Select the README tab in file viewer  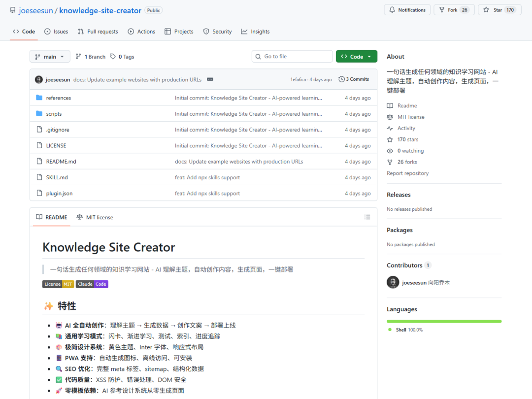coord(52,217)
